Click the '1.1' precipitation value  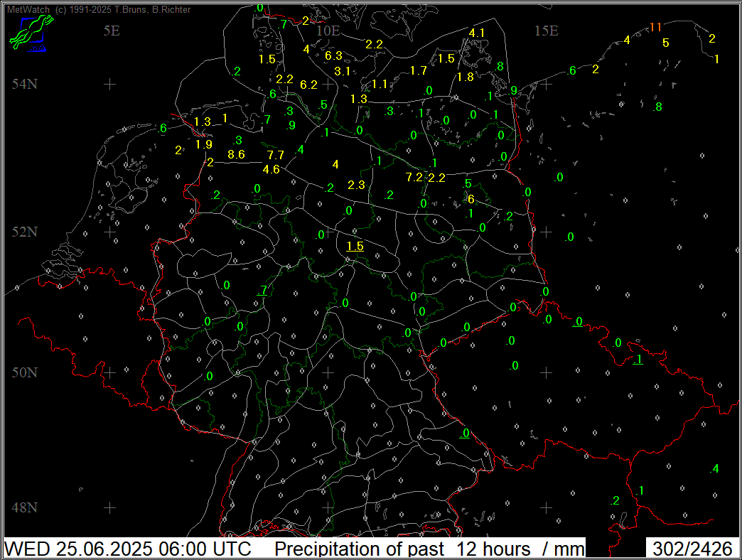click(x=379, y=84)
